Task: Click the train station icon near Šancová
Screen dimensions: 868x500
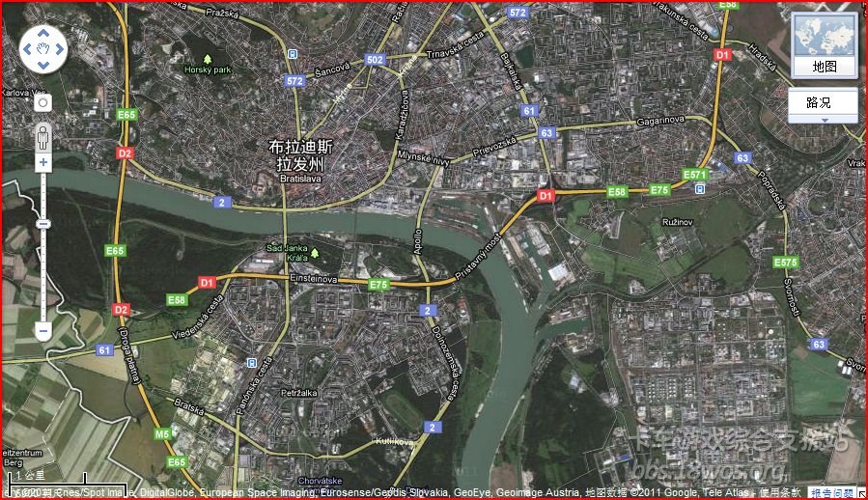Action: 293,54
